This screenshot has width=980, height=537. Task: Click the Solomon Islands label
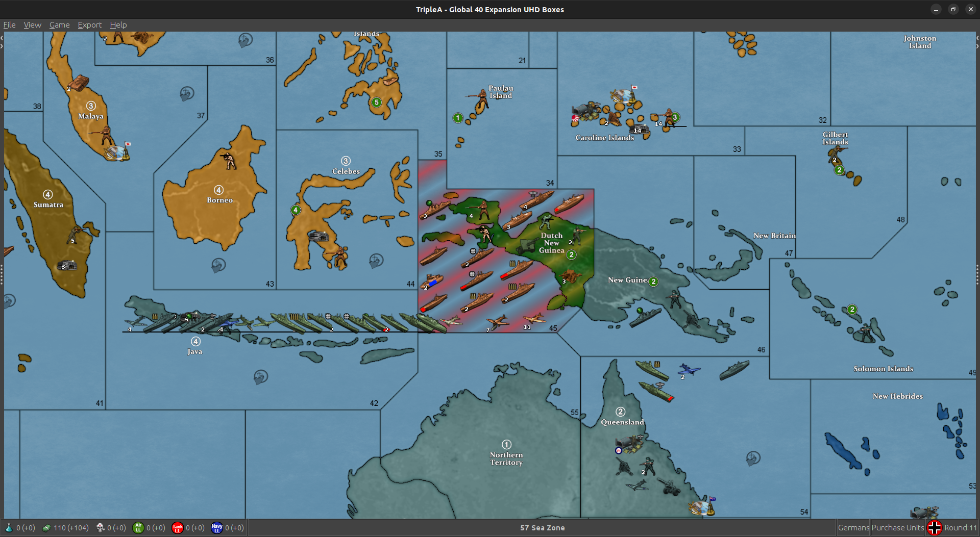coord(884,369)
